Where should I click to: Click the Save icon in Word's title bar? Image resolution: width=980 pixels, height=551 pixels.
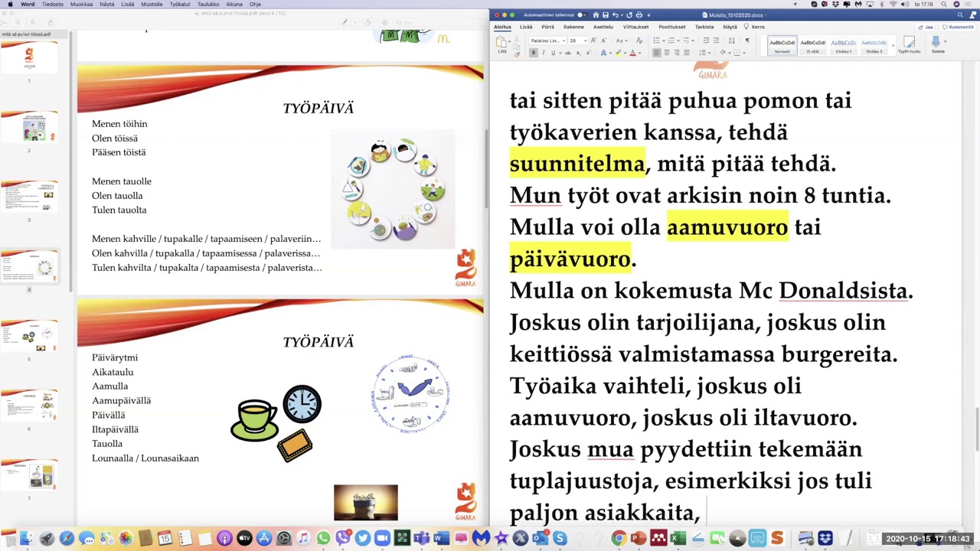tap(606, 15)
